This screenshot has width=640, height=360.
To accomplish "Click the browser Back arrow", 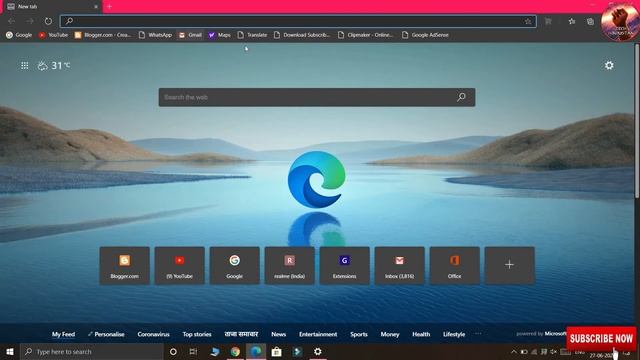I will click(11, 21).
